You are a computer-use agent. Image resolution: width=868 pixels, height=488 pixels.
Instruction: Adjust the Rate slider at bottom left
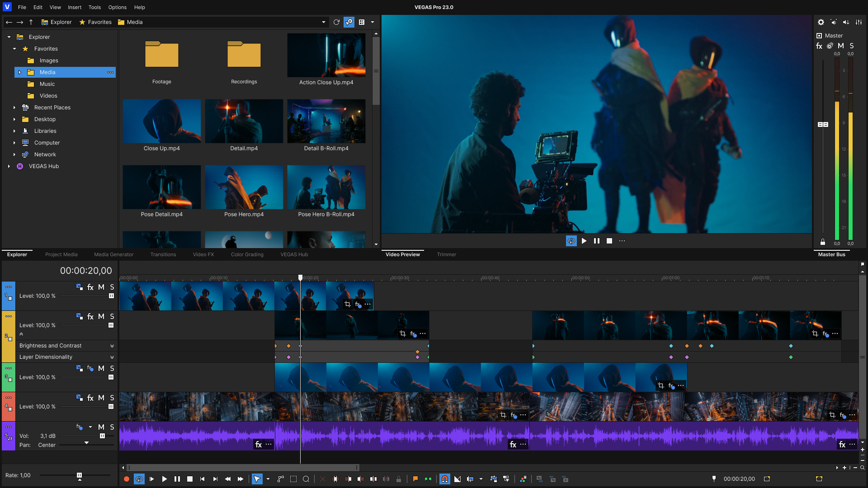tap(80, 475)
